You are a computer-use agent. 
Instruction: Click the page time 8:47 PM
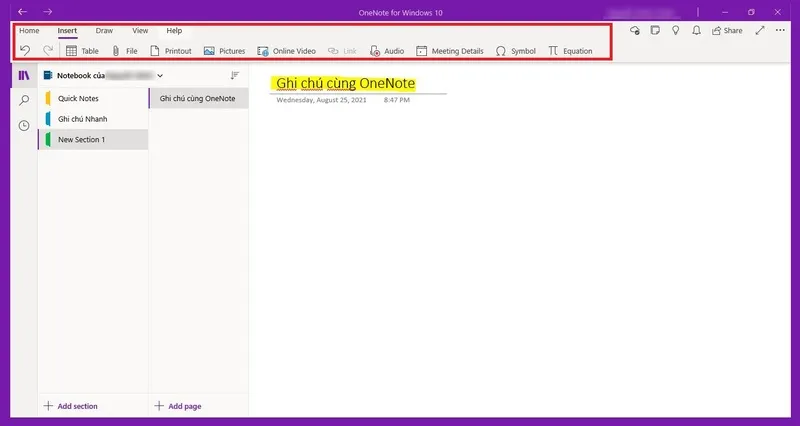pyautogui.click(x=397, y=100)
